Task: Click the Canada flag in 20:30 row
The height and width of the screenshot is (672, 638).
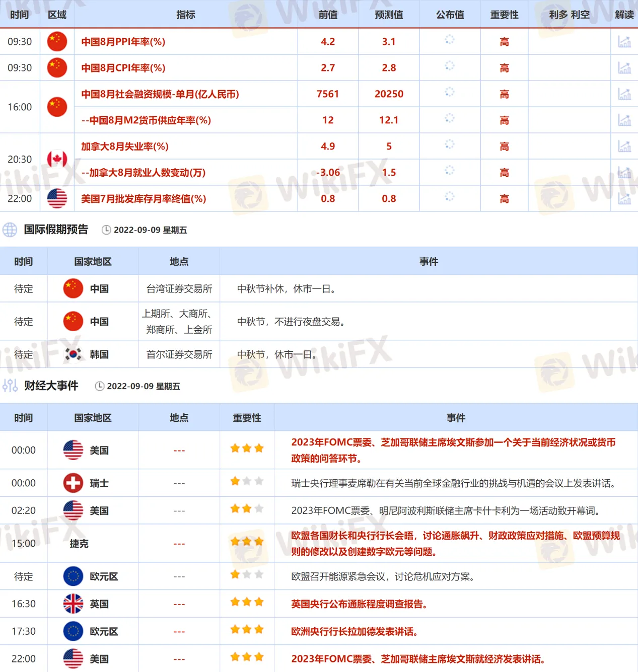Action: click(x=57, y=160)
